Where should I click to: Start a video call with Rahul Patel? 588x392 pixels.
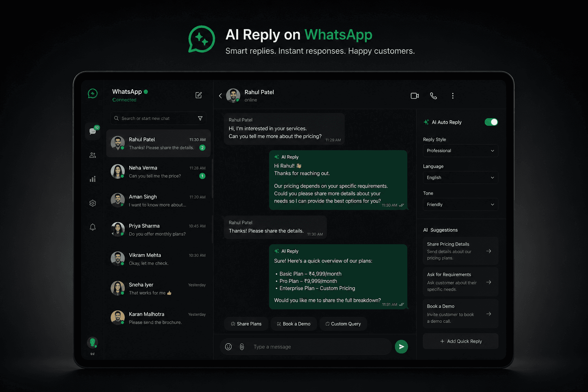(415, 96)
